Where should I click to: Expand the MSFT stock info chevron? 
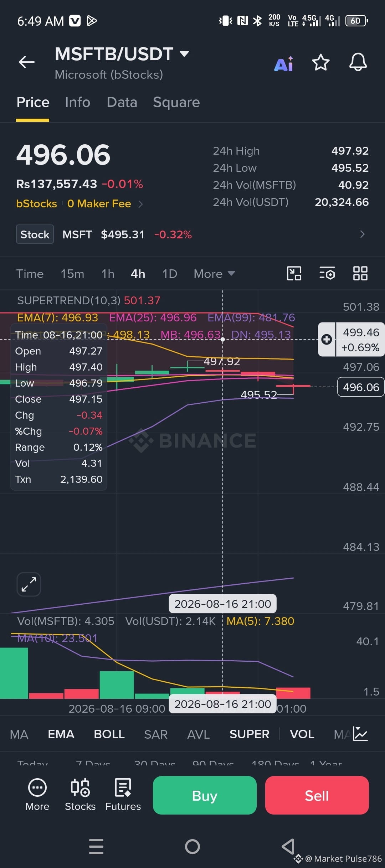click(x=363, y=234)
